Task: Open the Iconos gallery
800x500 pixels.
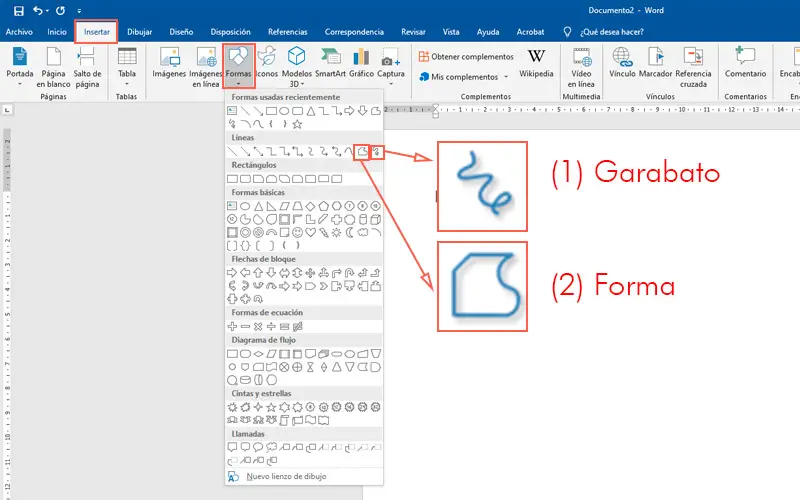Action: [267, 63]
